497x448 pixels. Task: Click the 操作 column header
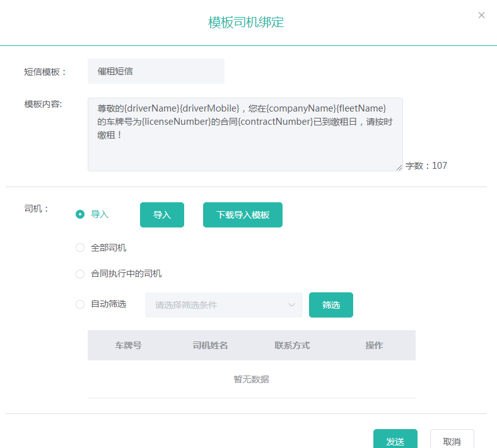pyautogui.click(x=374, y=345)
